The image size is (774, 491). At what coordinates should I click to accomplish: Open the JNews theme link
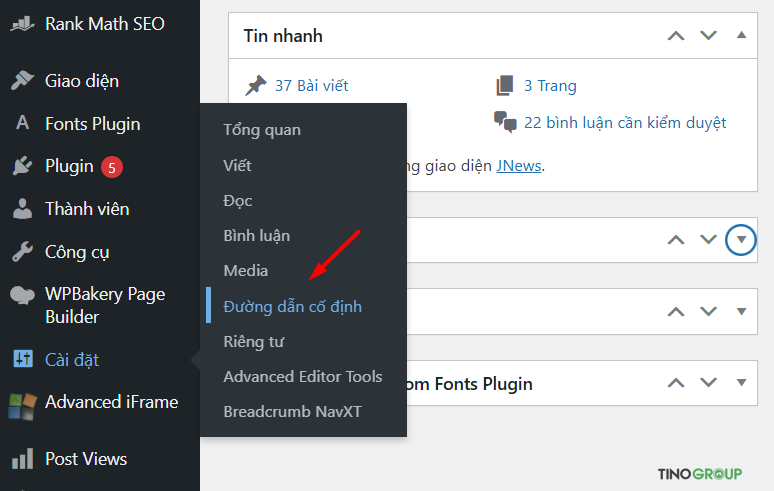(518, 166)
